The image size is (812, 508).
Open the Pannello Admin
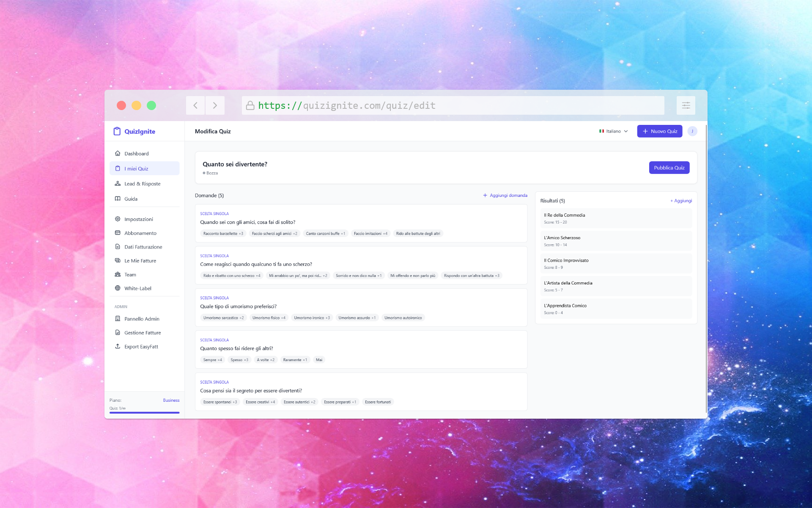click(x=142, y=318)
